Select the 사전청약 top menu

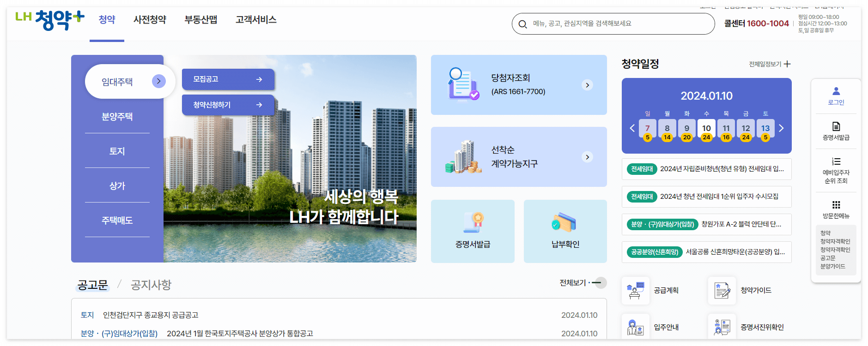pos(150,20)
